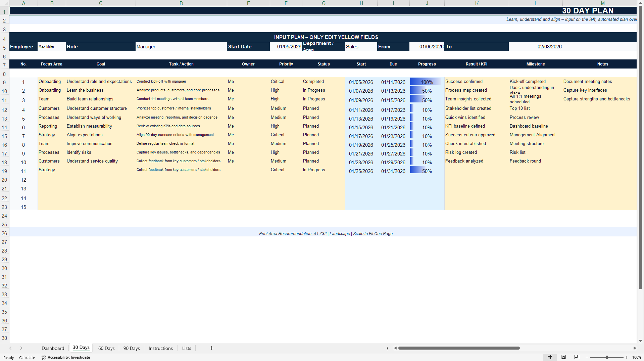The height and width of the screenshot is (361, 644).
Task: Open the 90 Days sheet tab
Action: [132, 348]
